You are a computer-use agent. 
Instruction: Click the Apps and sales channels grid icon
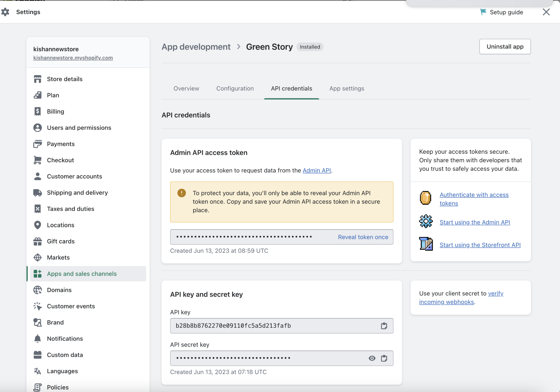pos(37,274)
